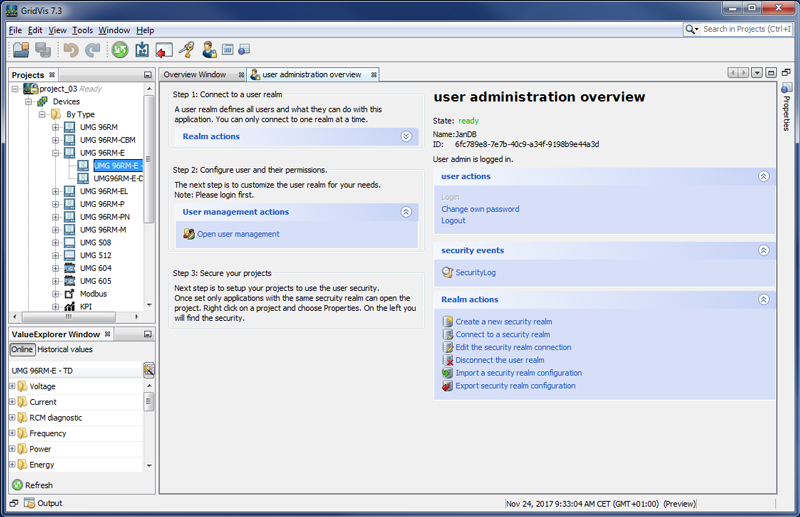Image resolution: width=800 pixels, height=517 pixels.
Task: Click the green Refresh icon
Action: coord(18,485)
